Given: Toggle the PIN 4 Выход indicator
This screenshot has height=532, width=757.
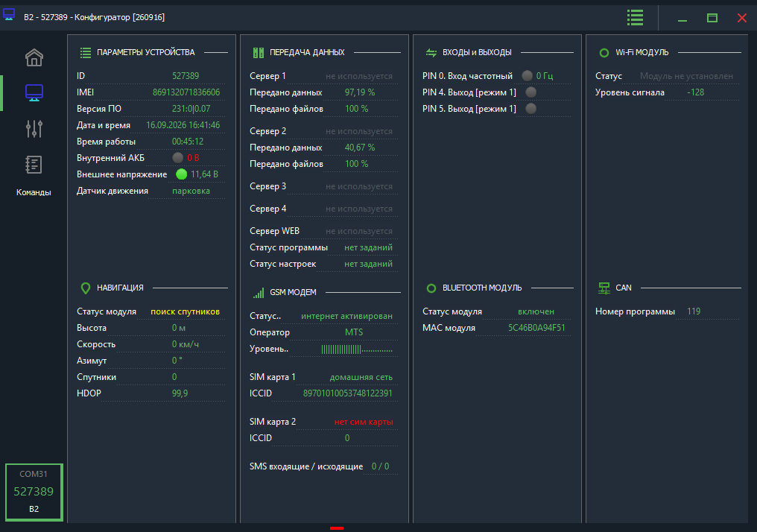Looking at the screenshot, I should 530,92.
